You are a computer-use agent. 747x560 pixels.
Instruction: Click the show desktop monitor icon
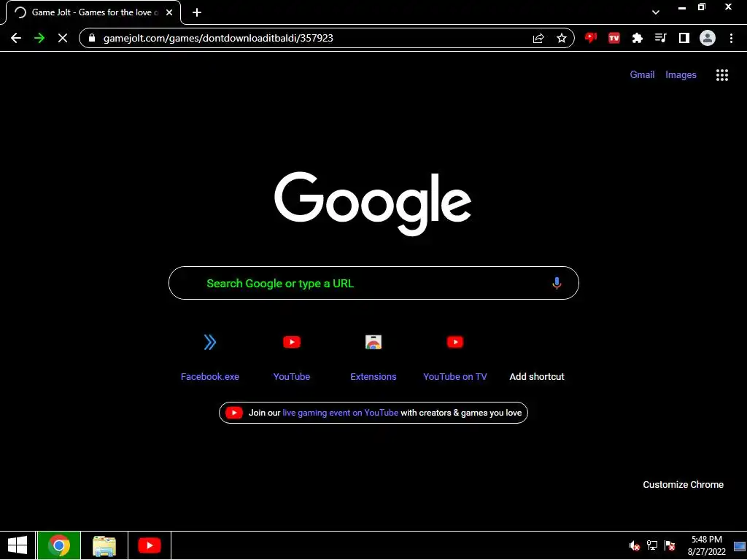point(740,545)
